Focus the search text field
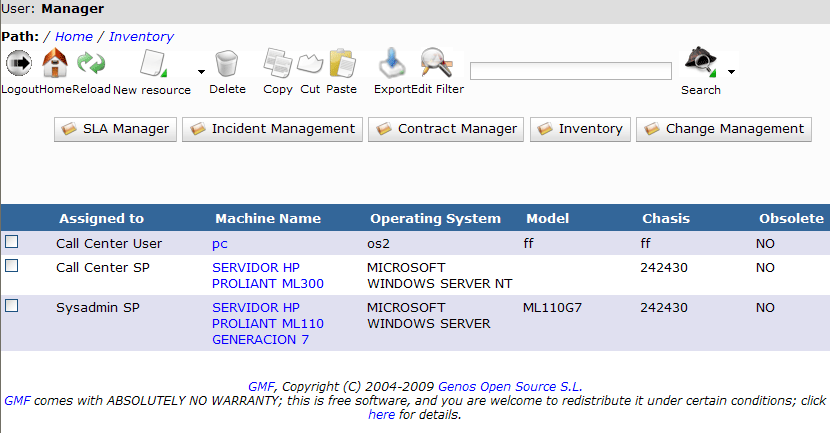Screen dimensions: 830x433 click(571, 71)
